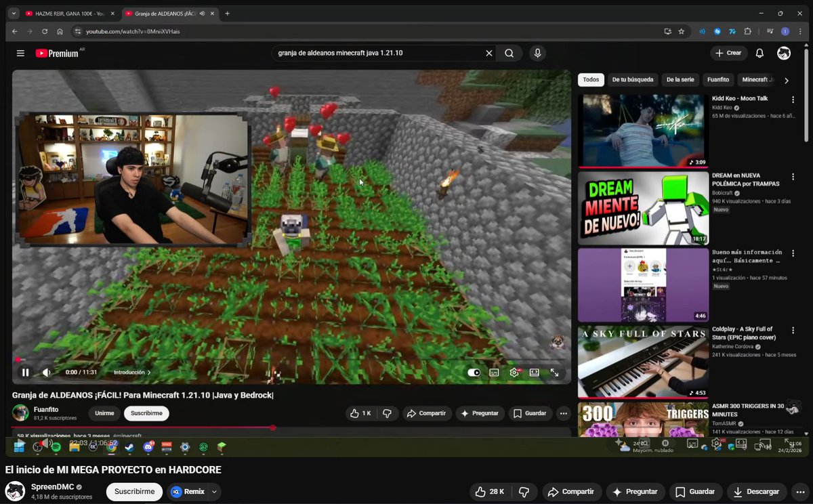This screenshot has width=813, height=504.
Task: Launch Minecraft grass block taskbar icon
Action: tap(221, 447)
